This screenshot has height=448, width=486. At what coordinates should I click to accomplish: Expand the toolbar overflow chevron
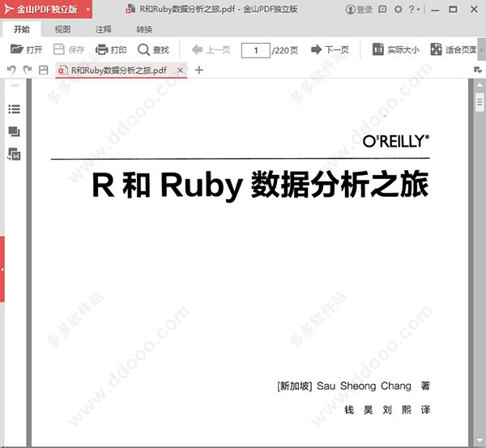482,49
